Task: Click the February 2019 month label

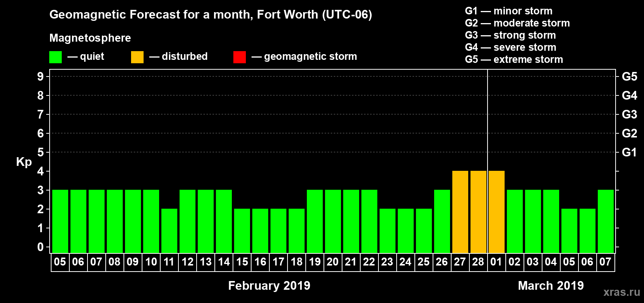Action: coord(269,286)
